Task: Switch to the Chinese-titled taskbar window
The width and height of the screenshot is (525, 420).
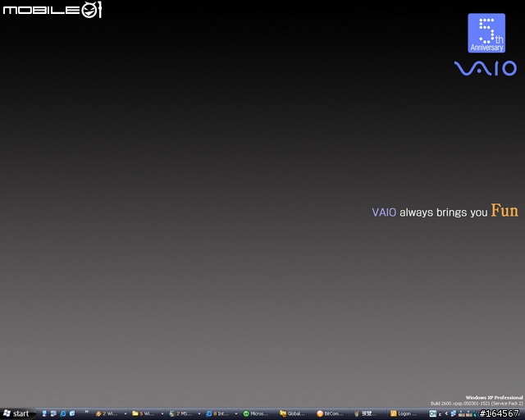Action: (367, 414)
